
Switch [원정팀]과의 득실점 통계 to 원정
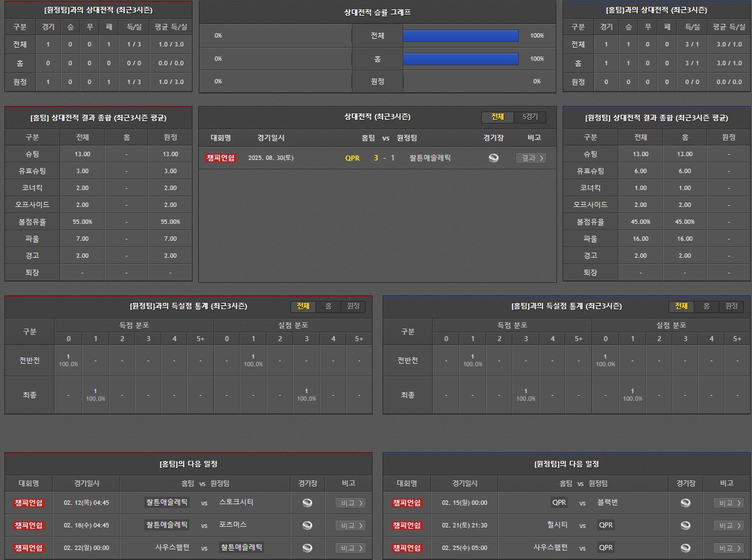point(353,306)
